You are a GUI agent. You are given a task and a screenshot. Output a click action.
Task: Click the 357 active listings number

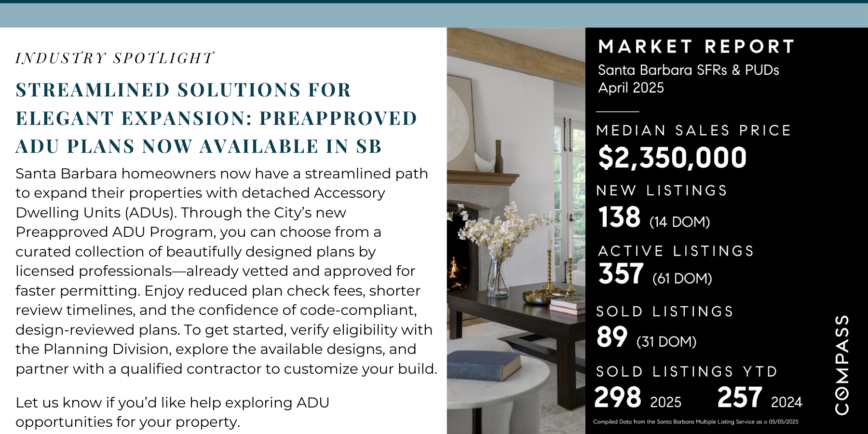(x=621, y=274)
